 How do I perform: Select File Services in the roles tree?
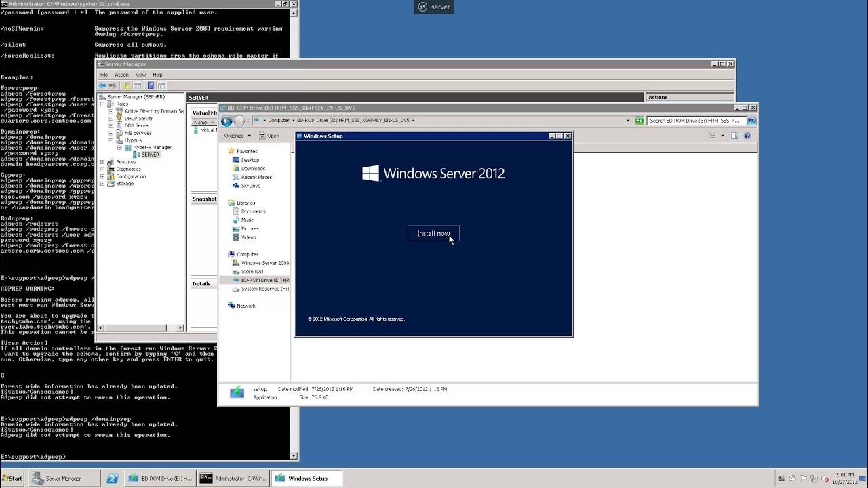(138, 133)
